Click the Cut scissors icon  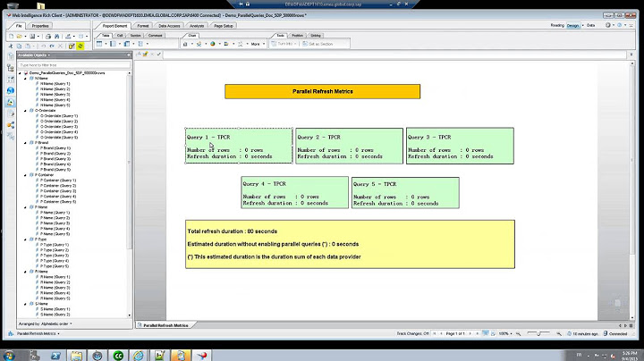(11, 46)
